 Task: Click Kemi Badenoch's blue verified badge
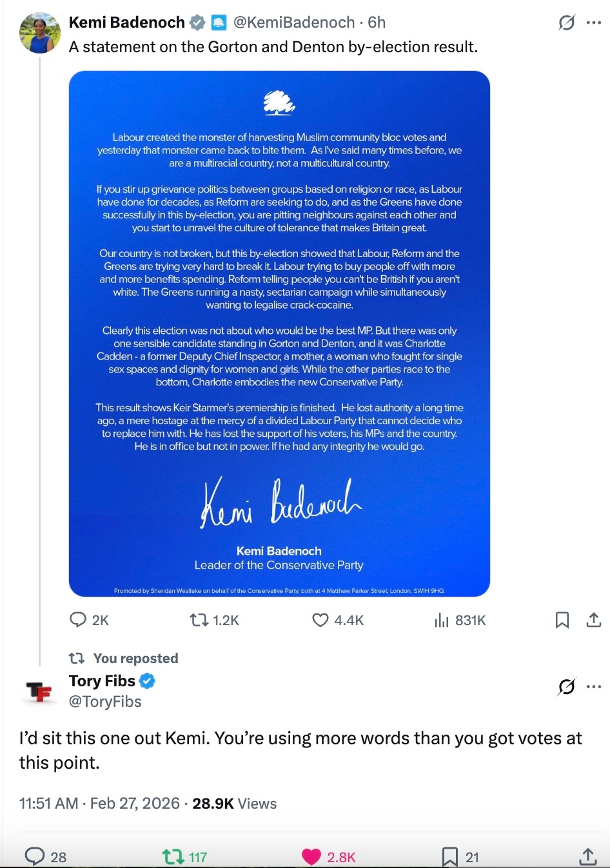click(198, 23)
